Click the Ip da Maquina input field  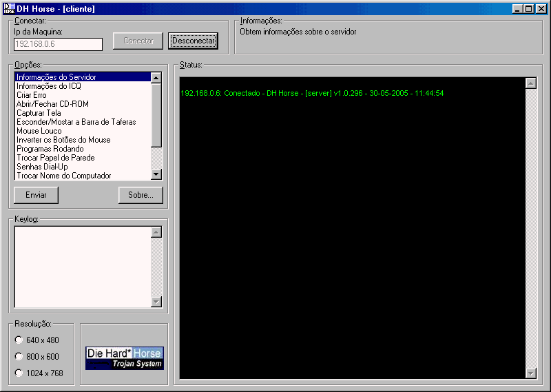point(58,44)
